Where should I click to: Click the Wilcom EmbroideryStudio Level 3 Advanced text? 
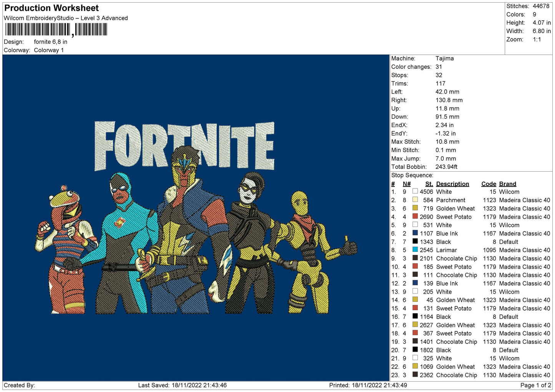pyautogui.click(x=66, y=18)
